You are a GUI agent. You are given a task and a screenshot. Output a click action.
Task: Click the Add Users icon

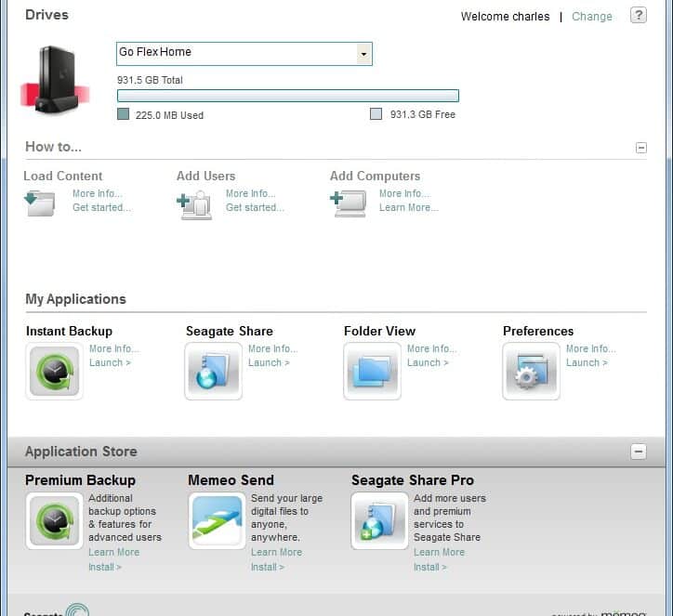pyautogui.click(x=194, y=204)
